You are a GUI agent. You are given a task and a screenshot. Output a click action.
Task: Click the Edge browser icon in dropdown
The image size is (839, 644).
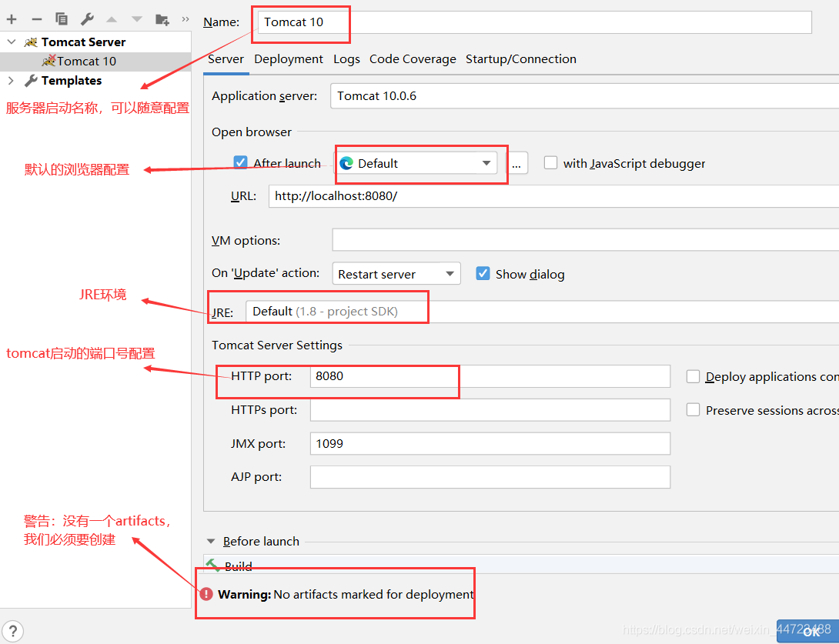[346, 163]
